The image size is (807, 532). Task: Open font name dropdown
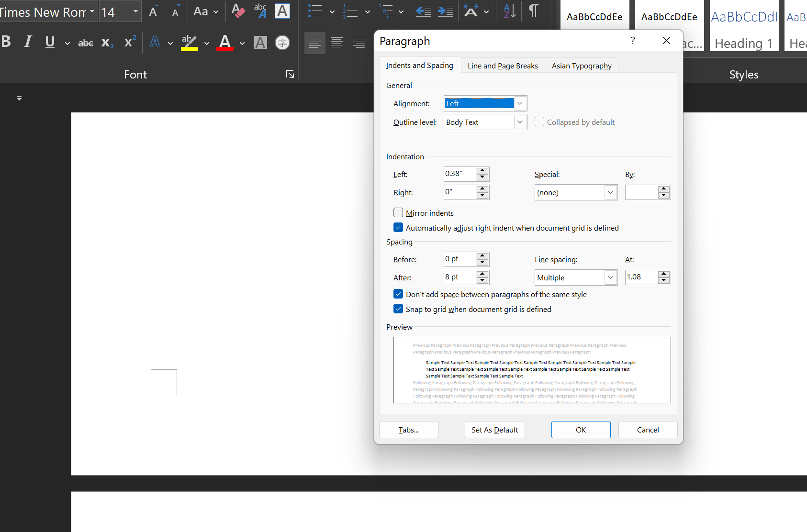tap(92, 11)
